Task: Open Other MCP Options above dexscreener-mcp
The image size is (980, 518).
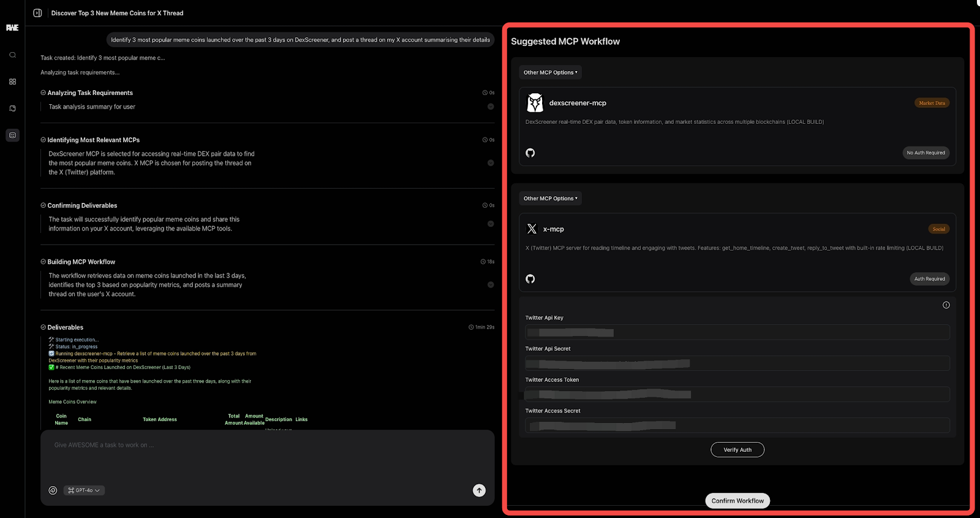Action: click(550, 72)
